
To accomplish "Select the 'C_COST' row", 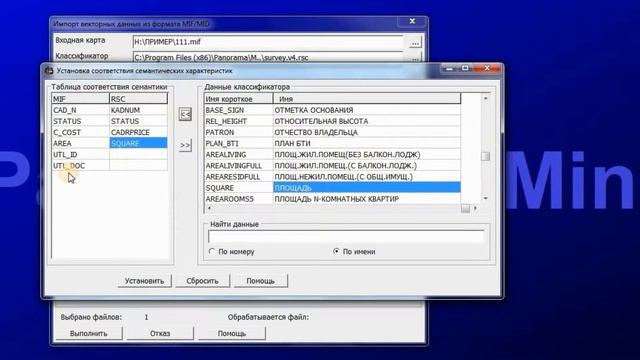I will point(110,132).
